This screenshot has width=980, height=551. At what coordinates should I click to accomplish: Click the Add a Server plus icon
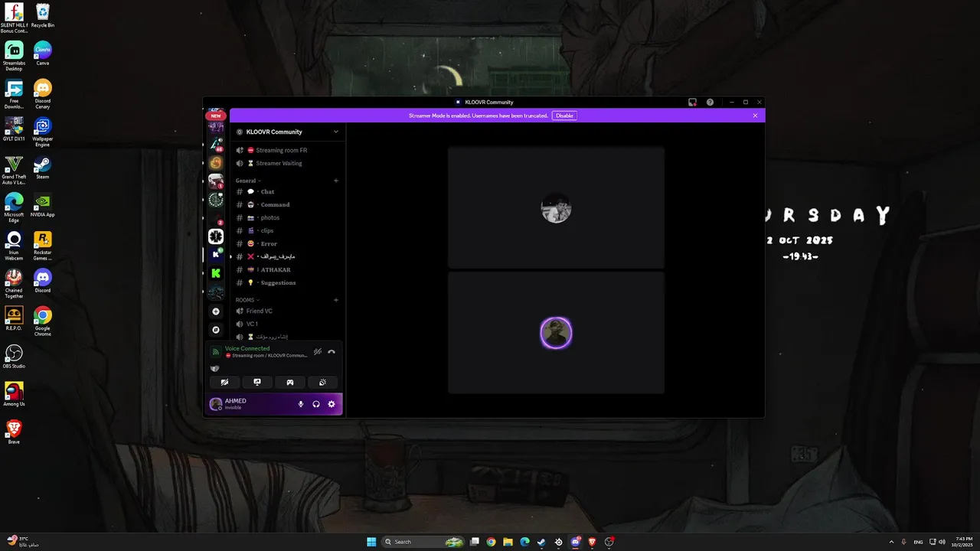pyautogui.click(x=216, y=311)
